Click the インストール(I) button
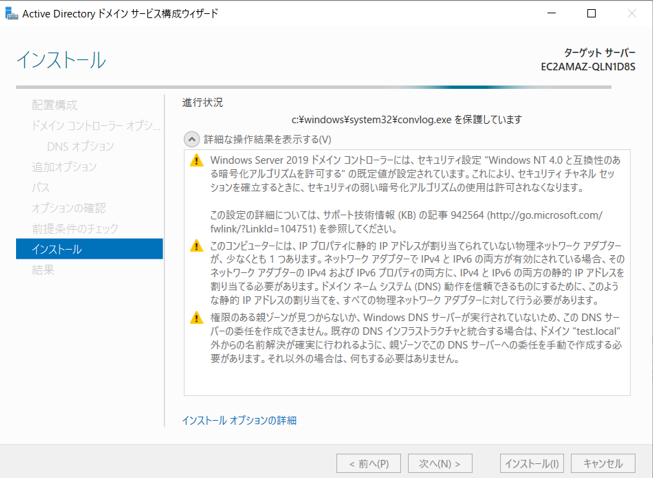653x478 pixels. (x=532, y=463)
